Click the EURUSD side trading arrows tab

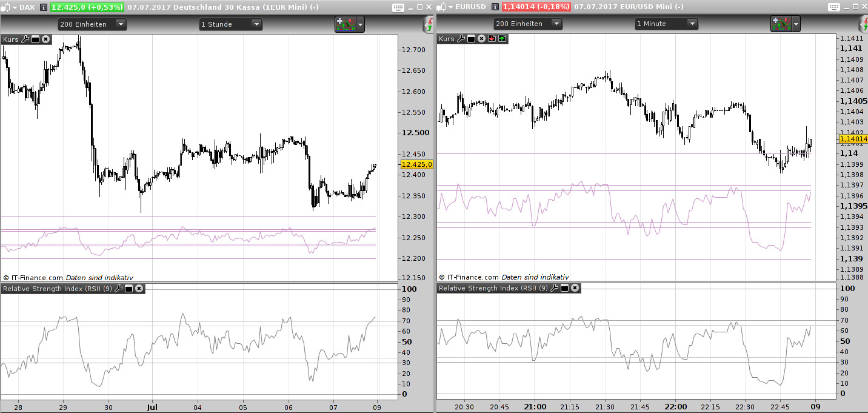click(x=863, y=24)
